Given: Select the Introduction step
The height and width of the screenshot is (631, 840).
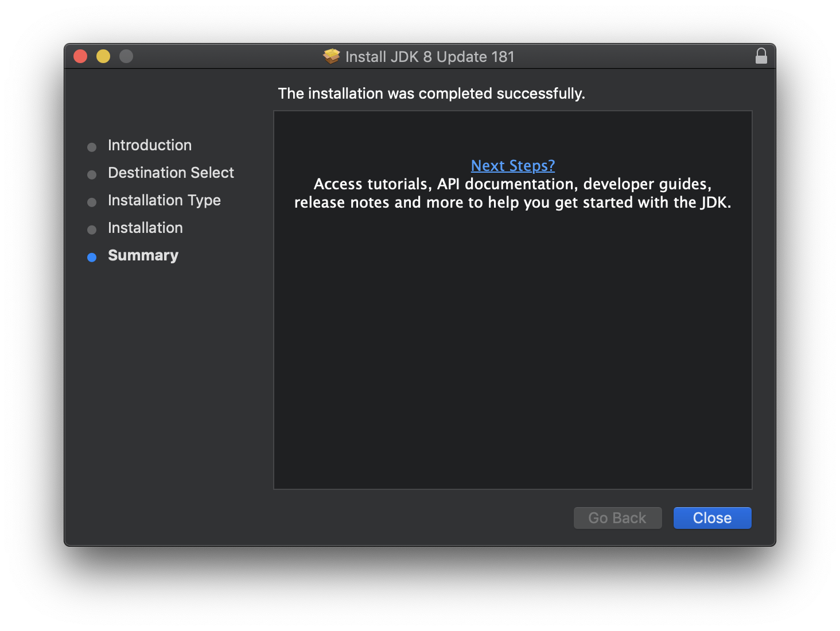Looking at the screenshot, I should click(150, 145).
